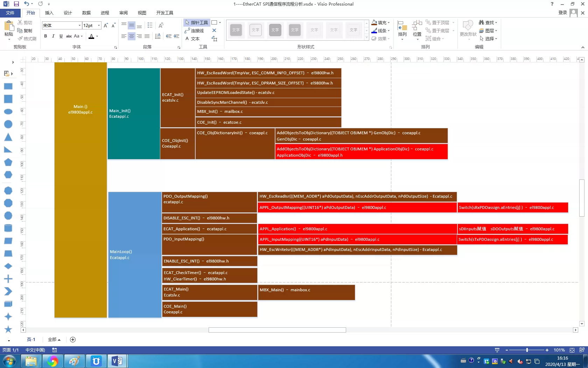Add a new page with the plus button

(x=73, y=339)
